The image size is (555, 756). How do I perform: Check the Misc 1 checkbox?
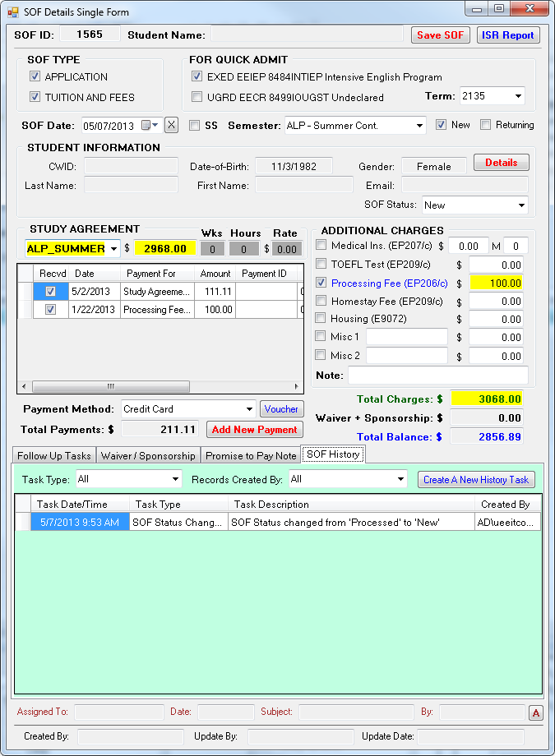click(x=320, y=335)
